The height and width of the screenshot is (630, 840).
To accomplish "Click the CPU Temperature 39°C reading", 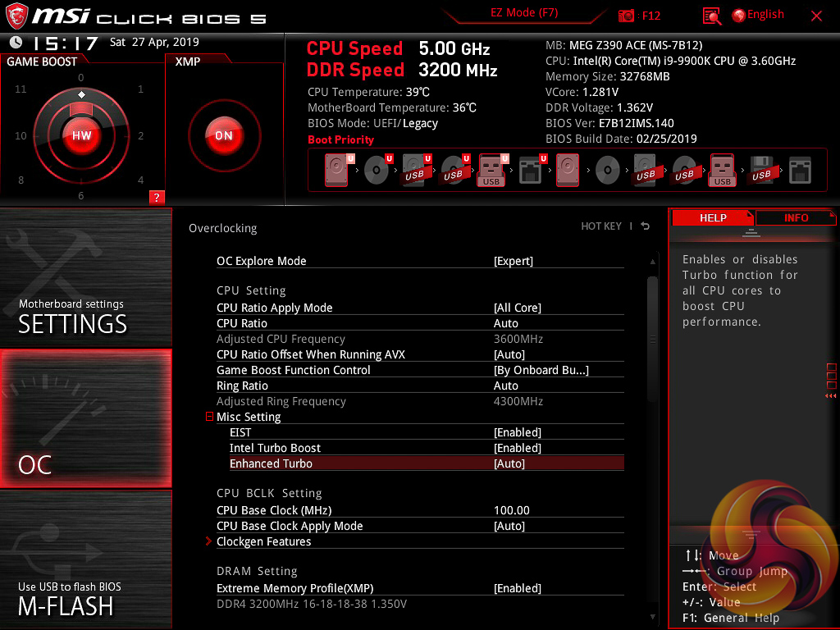I will click(368, 92).
